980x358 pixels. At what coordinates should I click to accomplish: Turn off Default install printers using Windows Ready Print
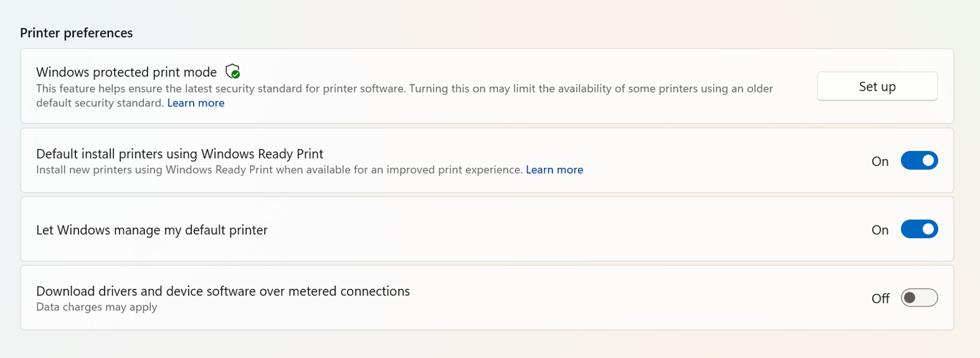coord(919,161)
